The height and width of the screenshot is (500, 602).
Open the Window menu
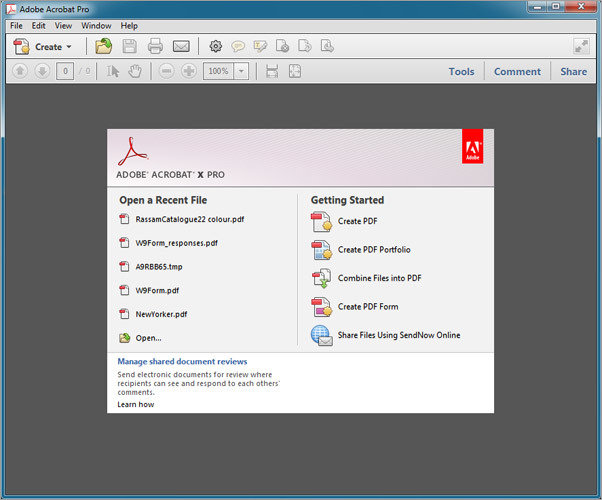[96, 26]
